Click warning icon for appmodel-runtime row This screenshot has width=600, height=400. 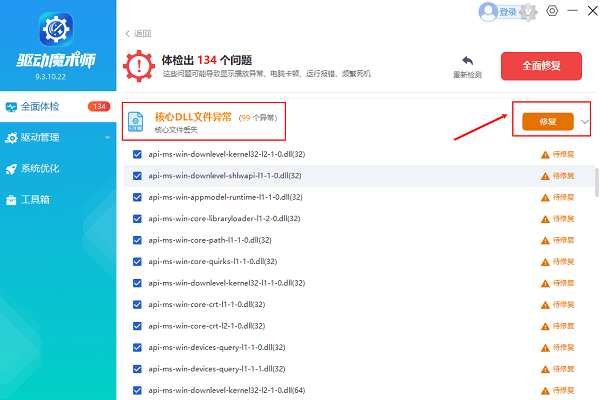[x=545, y=198]
